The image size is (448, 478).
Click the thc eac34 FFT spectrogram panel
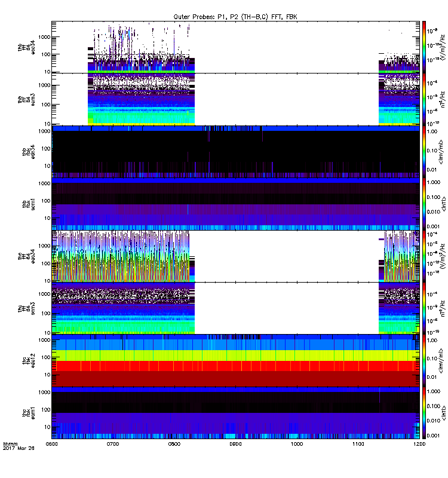[x=235, y=256]
